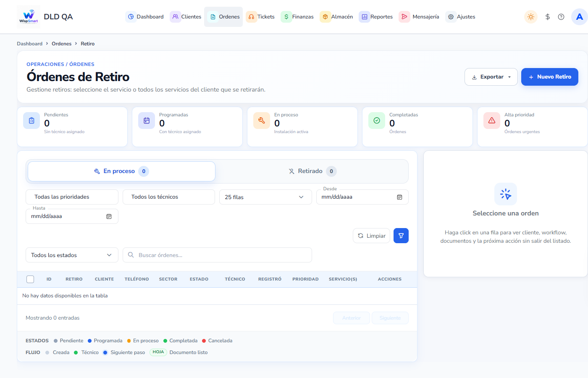
Task: Click the search magnifier icon
Action: [x=131, y=255]
